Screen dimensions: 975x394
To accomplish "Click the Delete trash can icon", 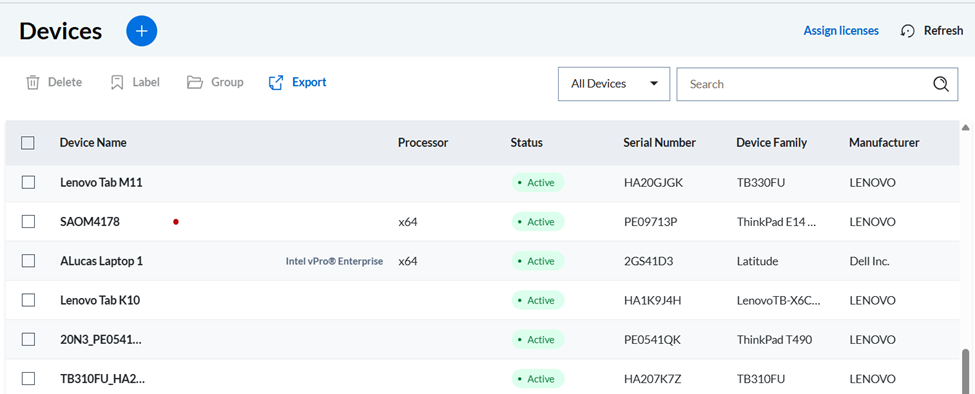I will pos(32,83).
